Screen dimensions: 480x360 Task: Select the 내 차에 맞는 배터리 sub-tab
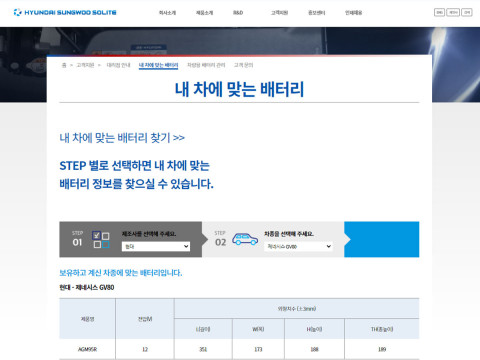click(158, 65)
